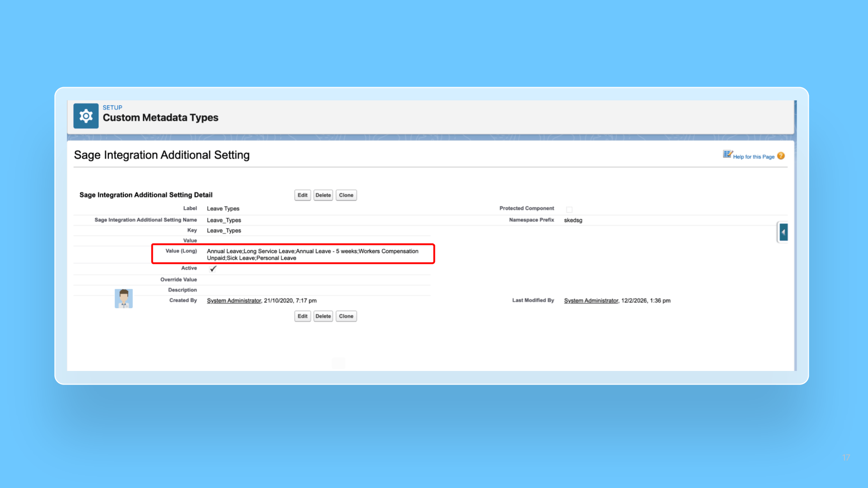Screen dimensions: 868x488
Task: Click top Delete button
Action: pos(323,195)
